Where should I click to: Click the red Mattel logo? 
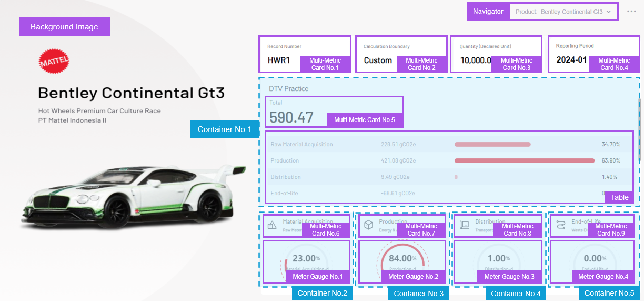pyautogui.click(x=54, y=62)
